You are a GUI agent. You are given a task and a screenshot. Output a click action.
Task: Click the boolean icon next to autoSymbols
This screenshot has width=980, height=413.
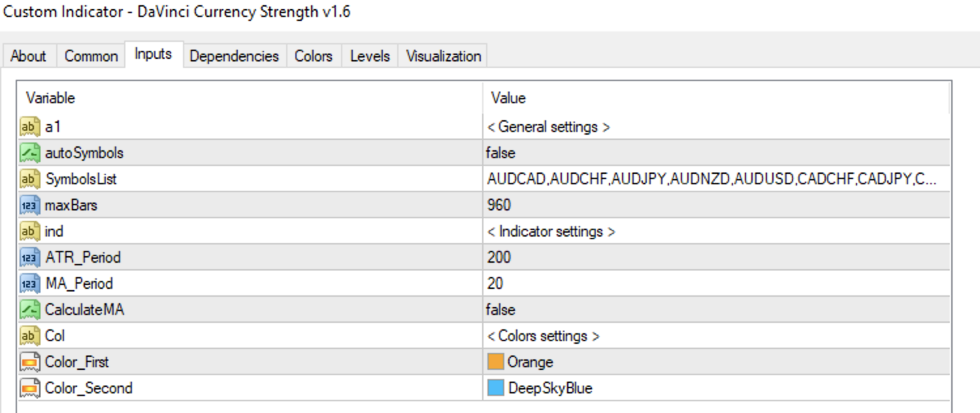[30, 153]
